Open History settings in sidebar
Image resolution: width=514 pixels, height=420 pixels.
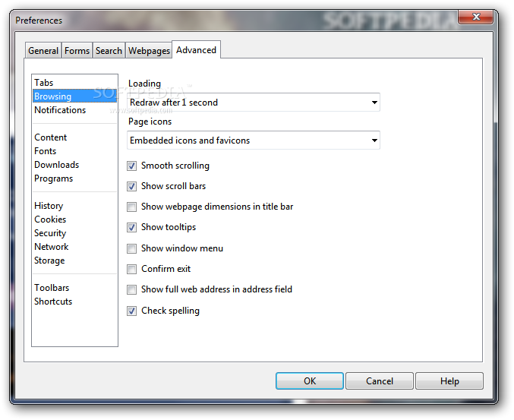click(x=74, y=206)
